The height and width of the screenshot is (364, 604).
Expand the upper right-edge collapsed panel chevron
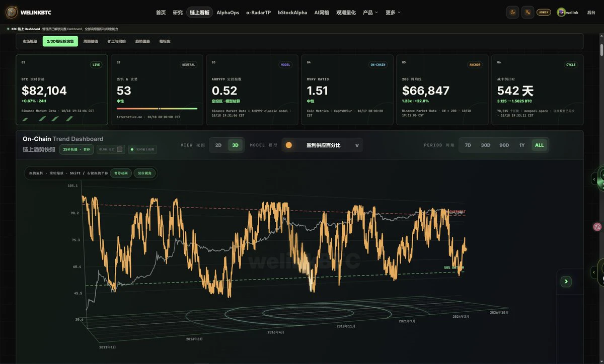594,179
